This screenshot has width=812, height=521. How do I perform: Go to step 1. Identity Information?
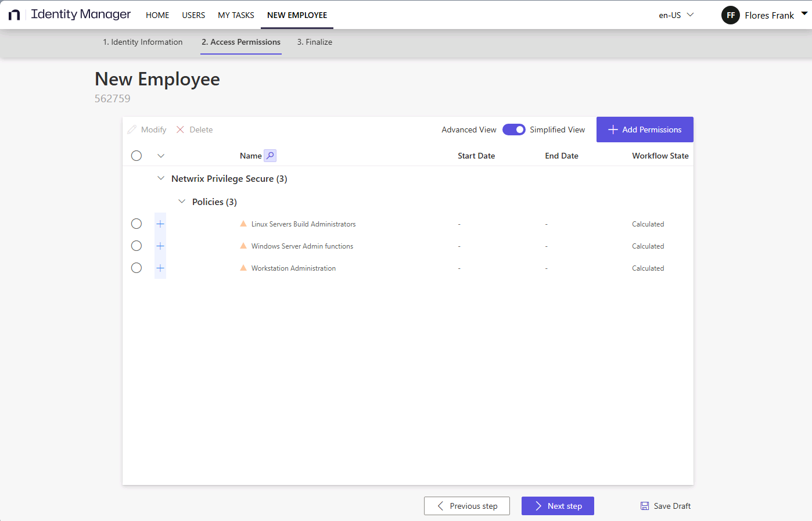(143, 42)
